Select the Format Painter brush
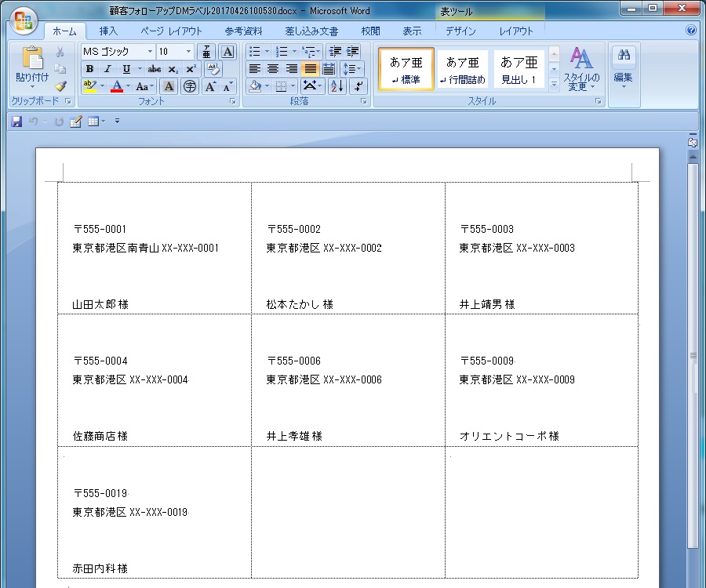The image size is (706, 588). 60,86
